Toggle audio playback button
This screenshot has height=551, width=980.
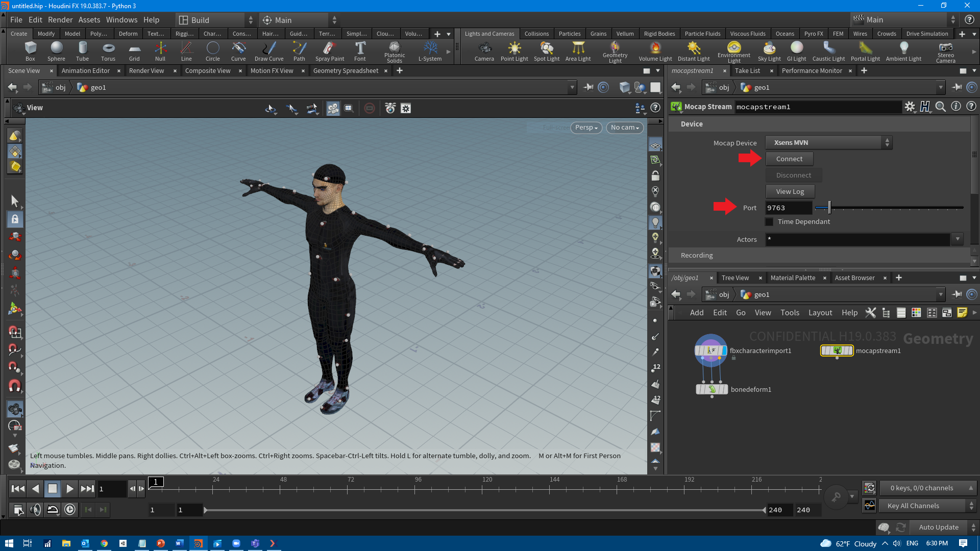(x=35, y=509)
